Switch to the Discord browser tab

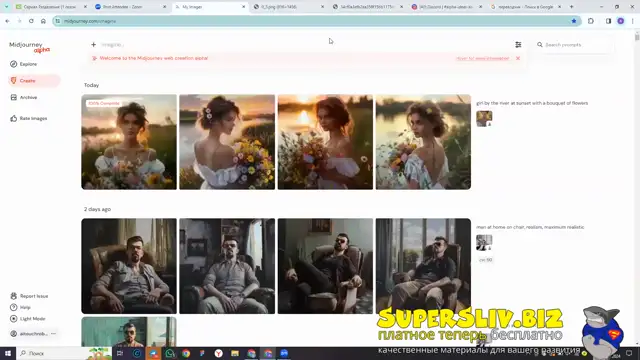pos(447,7)
